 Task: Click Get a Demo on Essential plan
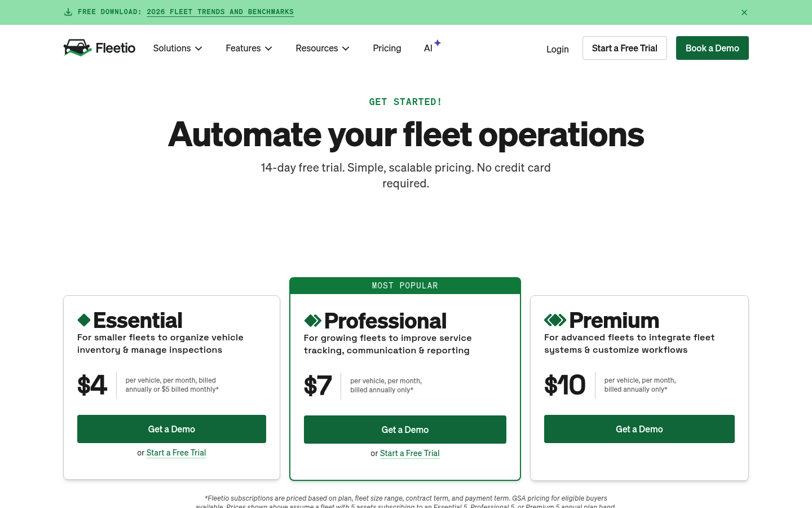[171, 429]
